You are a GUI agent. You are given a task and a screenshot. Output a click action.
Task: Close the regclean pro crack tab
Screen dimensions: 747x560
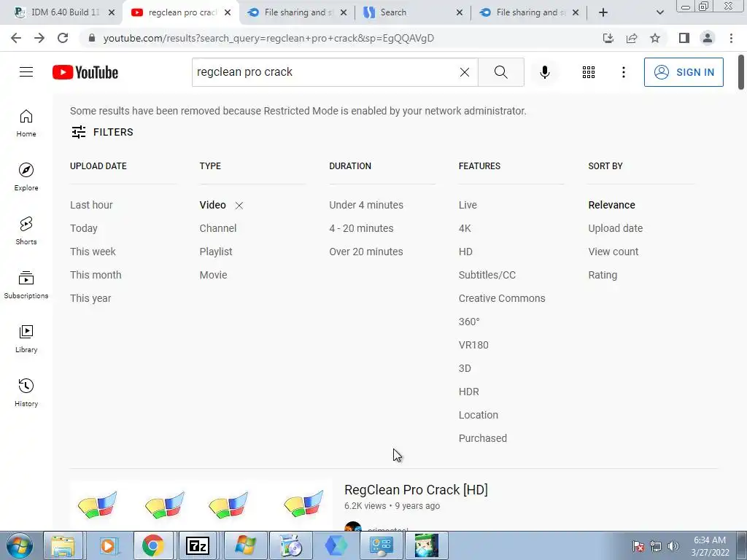point(228,12)
